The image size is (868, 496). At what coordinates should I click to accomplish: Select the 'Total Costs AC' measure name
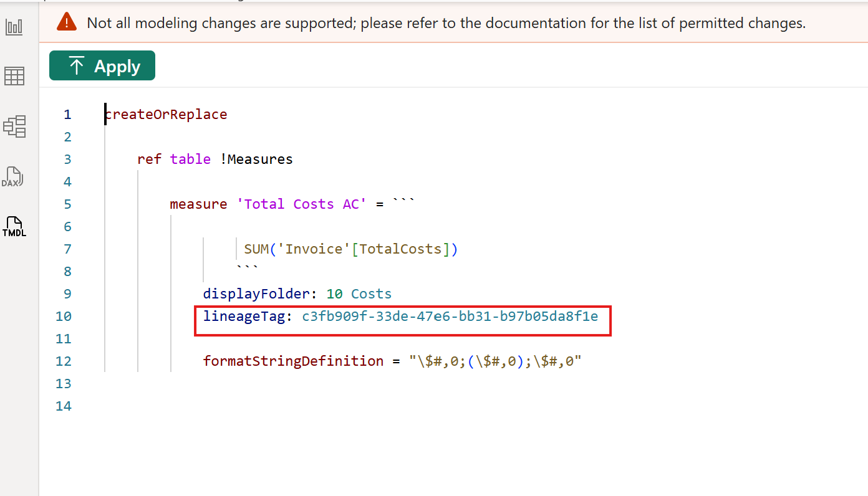coord(302,204)
